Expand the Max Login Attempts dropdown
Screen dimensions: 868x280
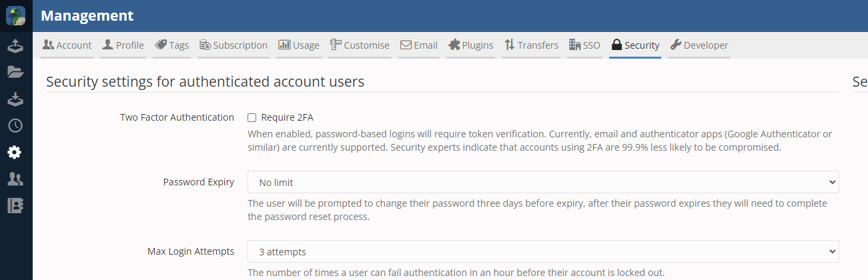coord(542,251)
